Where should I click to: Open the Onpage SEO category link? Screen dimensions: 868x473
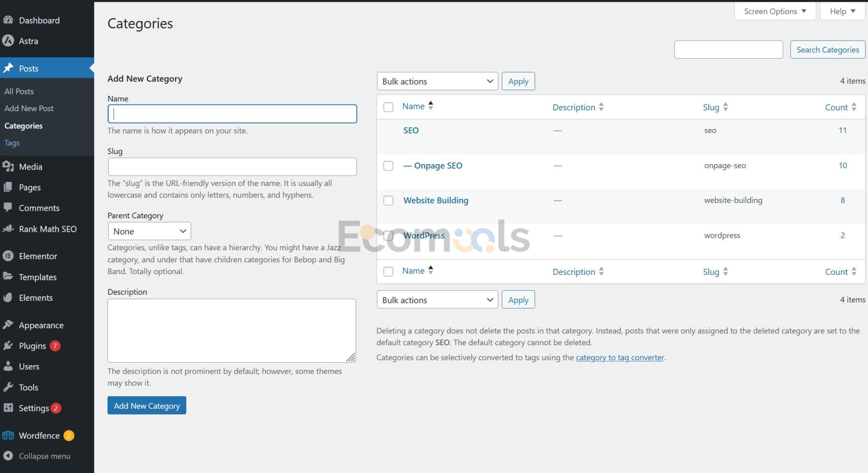433,166
